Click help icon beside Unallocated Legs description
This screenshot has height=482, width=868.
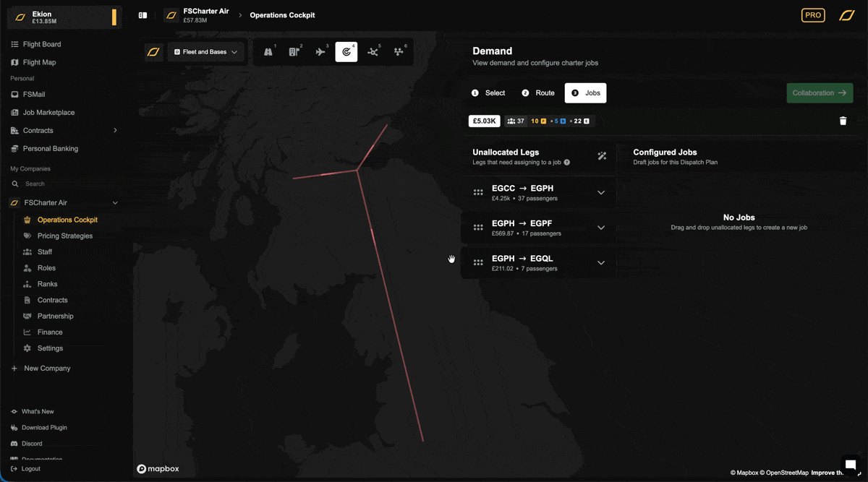pos(567,163)
